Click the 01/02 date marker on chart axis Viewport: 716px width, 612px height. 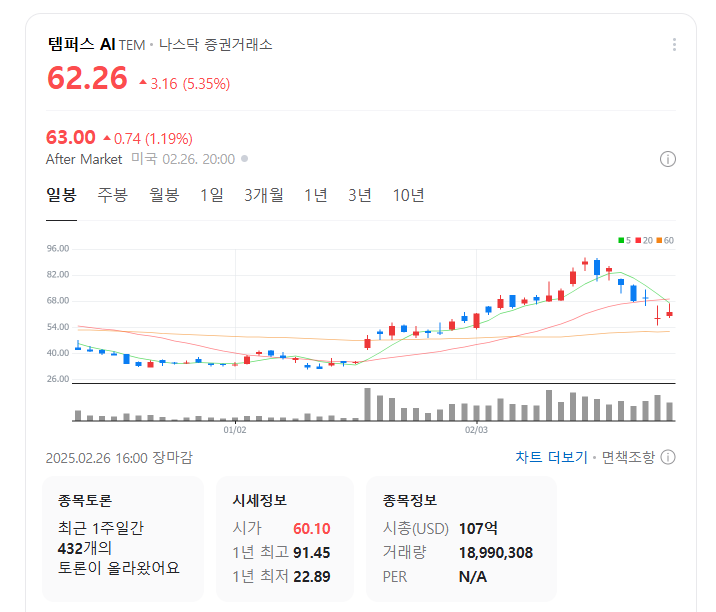click(x=235, y=430)
